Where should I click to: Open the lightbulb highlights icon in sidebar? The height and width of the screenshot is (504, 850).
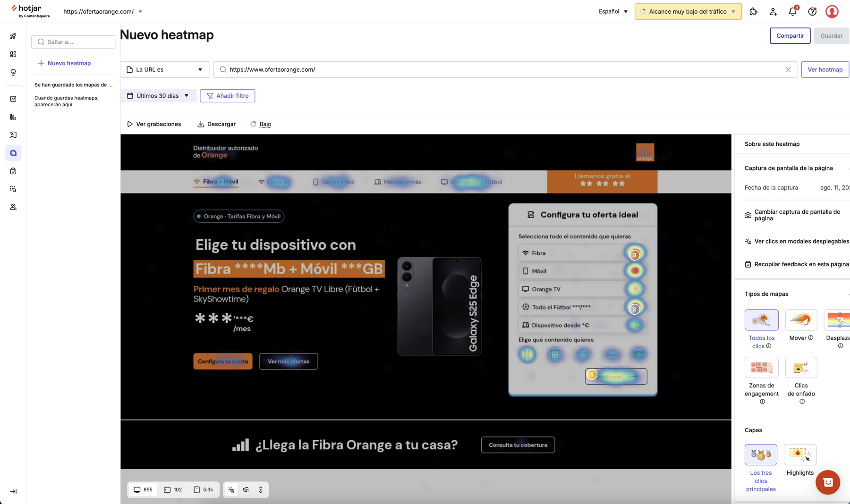(13, 72)
